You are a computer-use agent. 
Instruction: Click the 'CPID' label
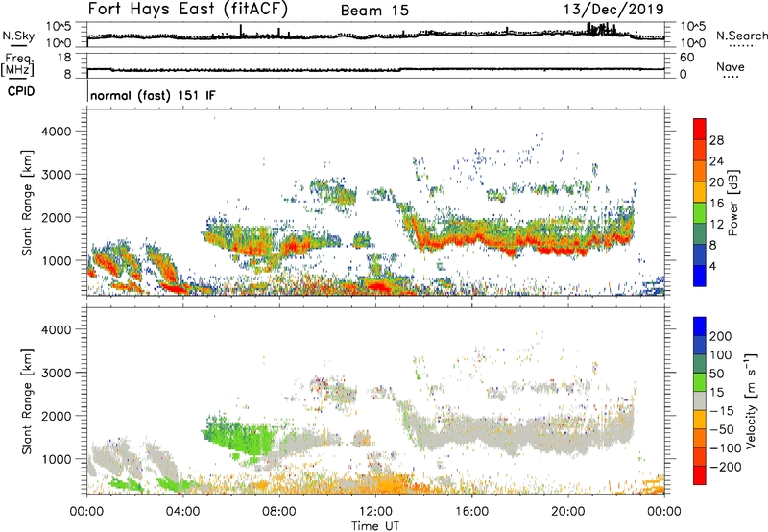coord(21,91)
